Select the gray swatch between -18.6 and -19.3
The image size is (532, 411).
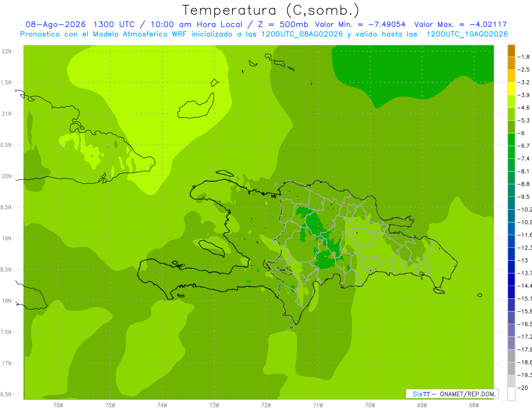[511, 368]
